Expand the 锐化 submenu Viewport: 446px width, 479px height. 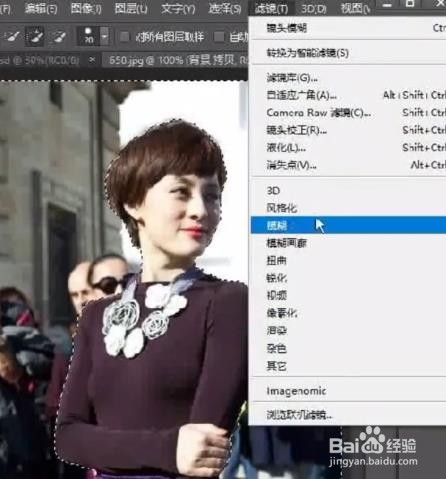[348, 278]
